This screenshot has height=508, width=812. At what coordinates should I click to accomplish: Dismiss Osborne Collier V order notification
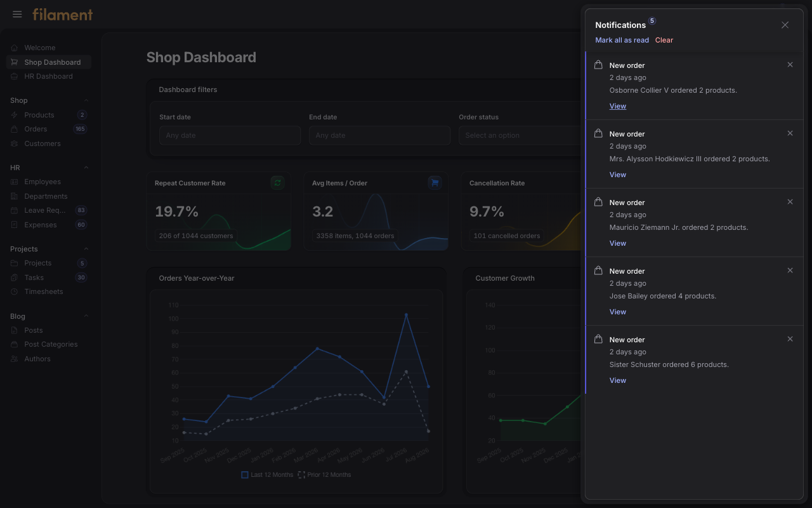coord(790,65)
